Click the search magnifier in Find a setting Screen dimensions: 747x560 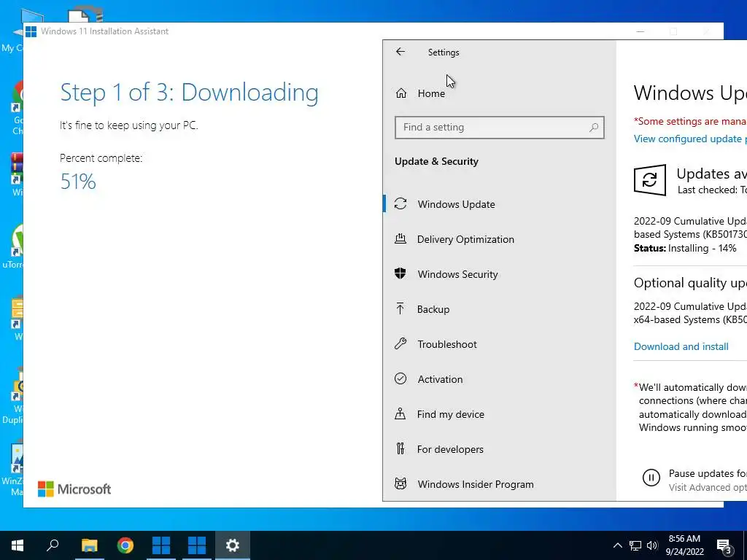pos(594,127)
